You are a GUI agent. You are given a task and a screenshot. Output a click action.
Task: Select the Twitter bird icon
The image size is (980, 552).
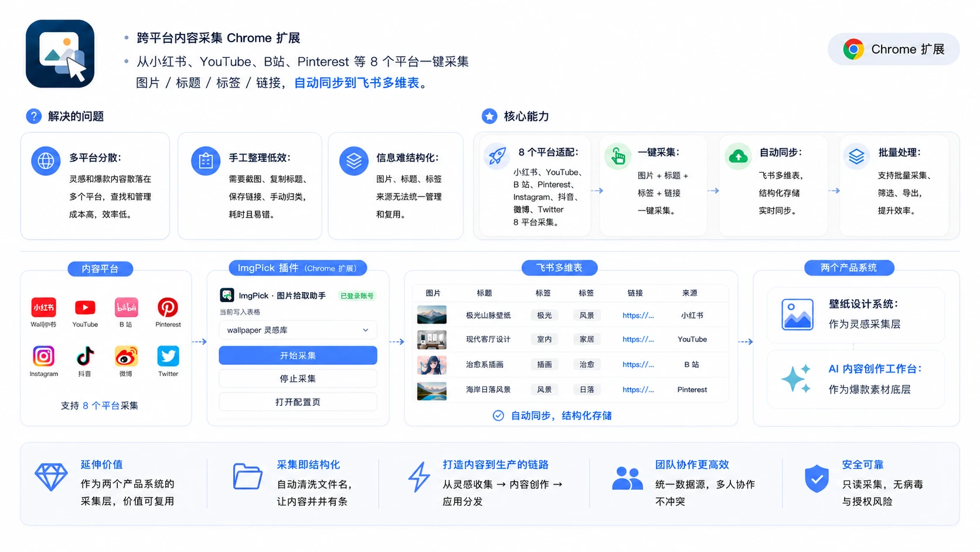[x=168, y=356]
